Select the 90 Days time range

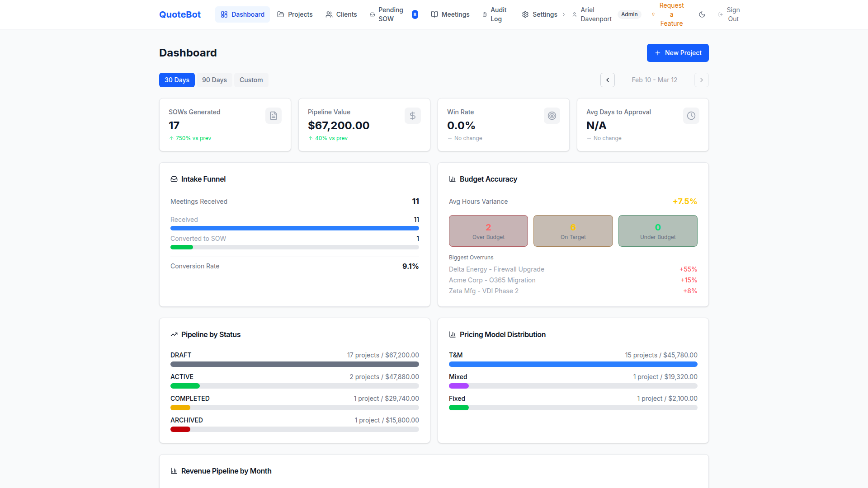click(x=214, y=80)
